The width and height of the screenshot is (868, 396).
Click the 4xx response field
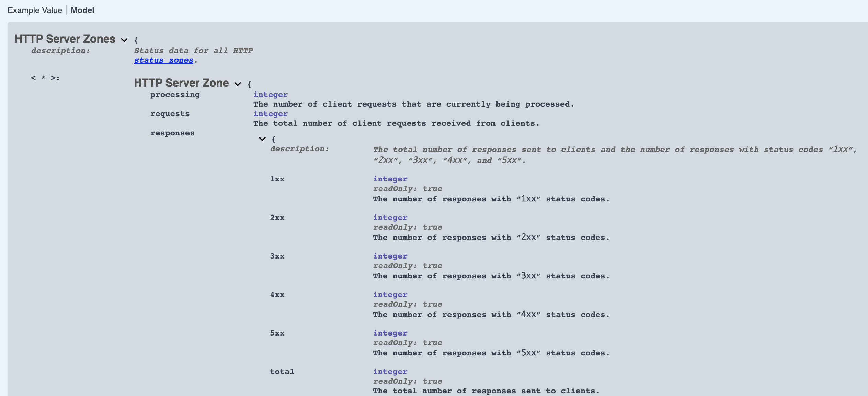277,294
